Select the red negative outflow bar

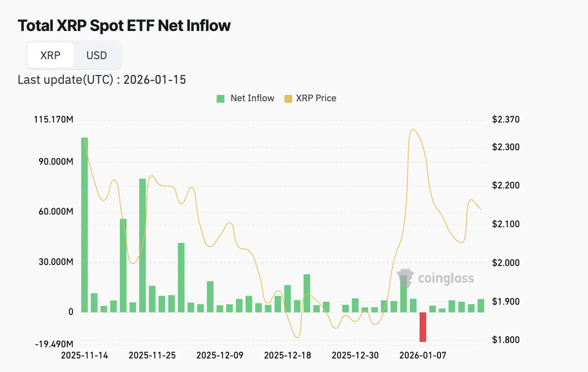tap(423, 327)
